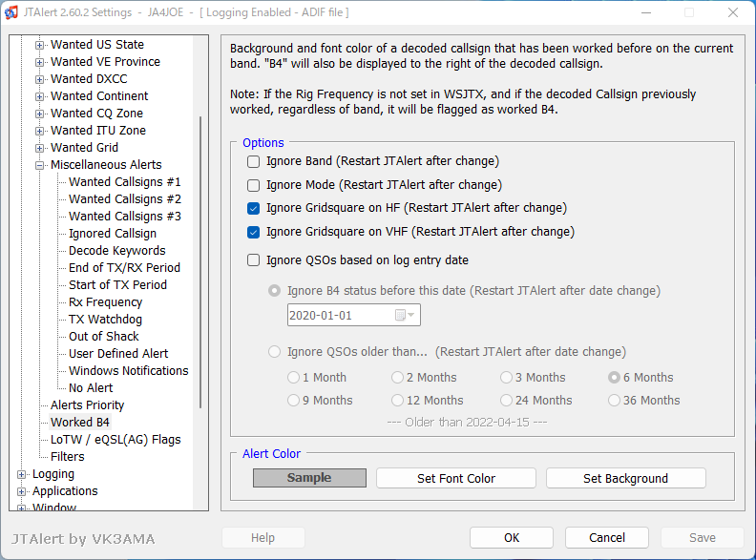Select the Worked B4 tree item

[80, 423]
